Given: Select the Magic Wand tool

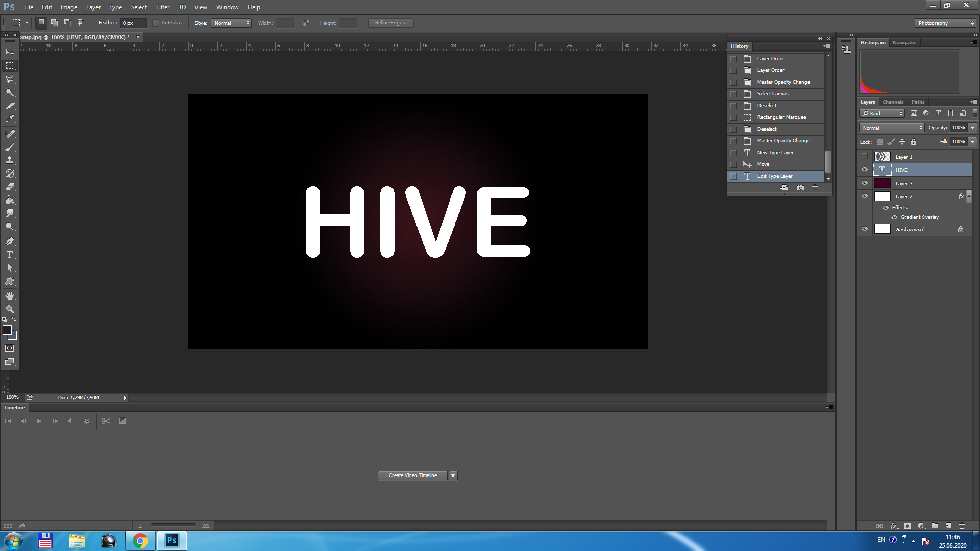Looking at the screenshot, I should click(10, 92).
